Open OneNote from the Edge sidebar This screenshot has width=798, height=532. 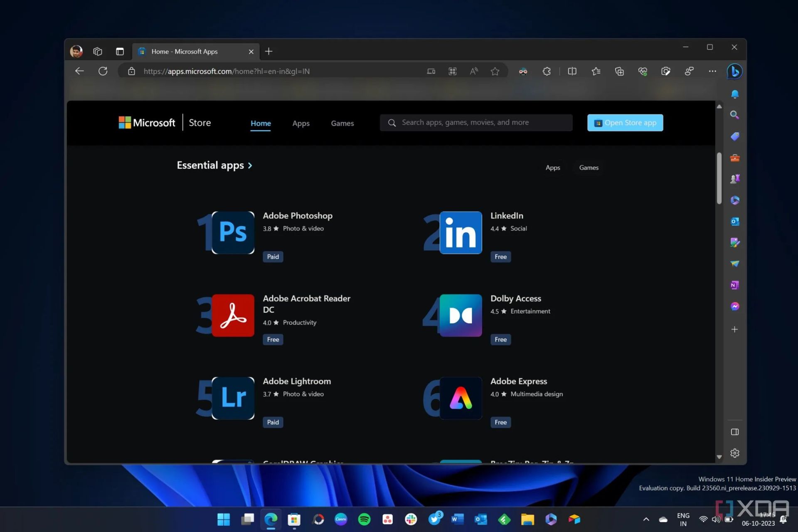(735, 285)
